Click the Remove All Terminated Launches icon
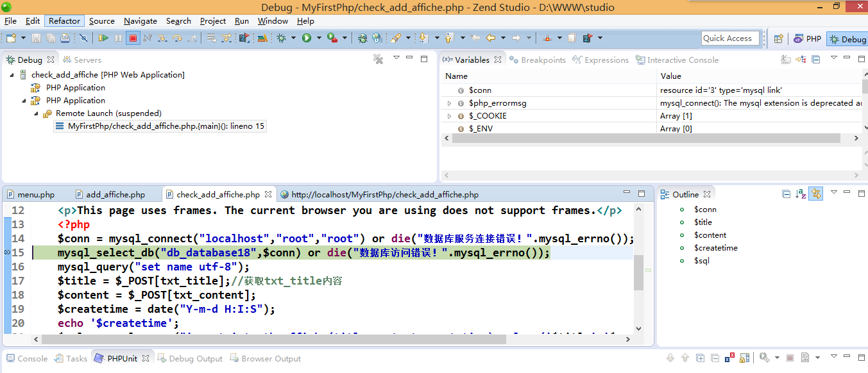The height and width of the screenshot is (373, 868). (x=378, y=59)
